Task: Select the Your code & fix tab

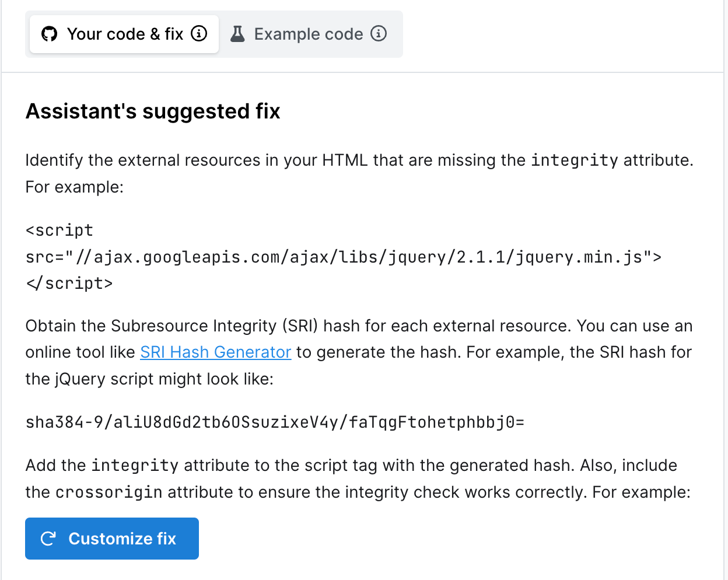Action: point(125,34)
